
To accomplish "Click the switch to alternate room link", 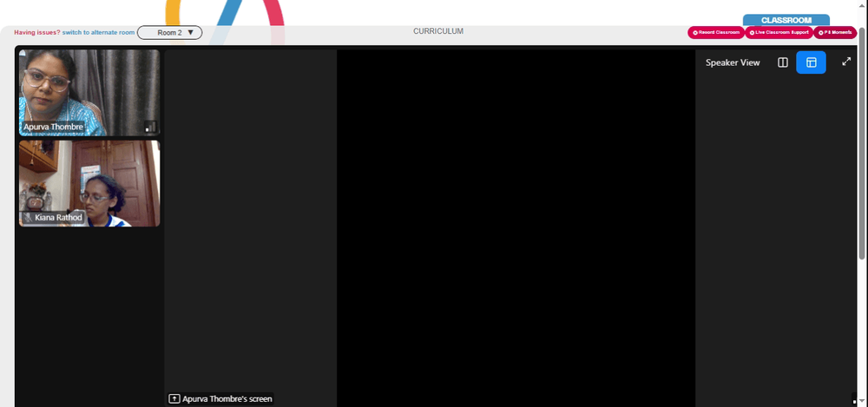I will 99,33.
